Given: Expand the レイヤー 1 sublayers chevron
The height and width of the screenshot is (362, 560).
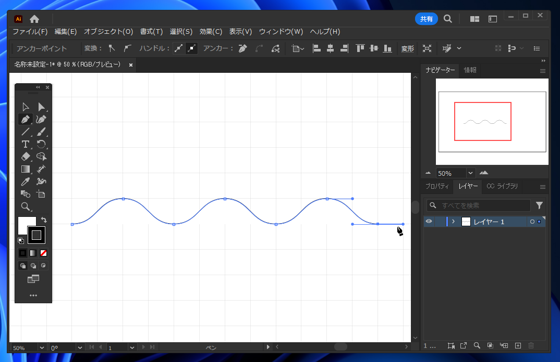Looking at the screenshot, I should coord(454,222).
